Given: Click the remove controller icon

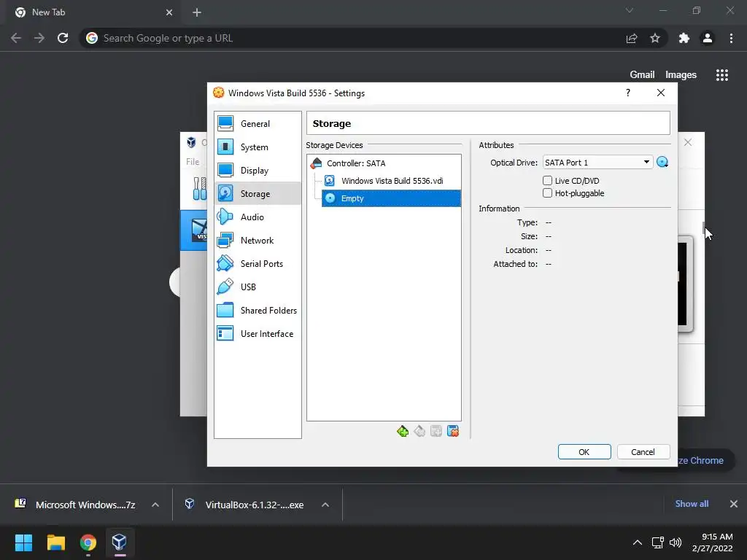Looking at the screenshot, I should pos(419,432).
